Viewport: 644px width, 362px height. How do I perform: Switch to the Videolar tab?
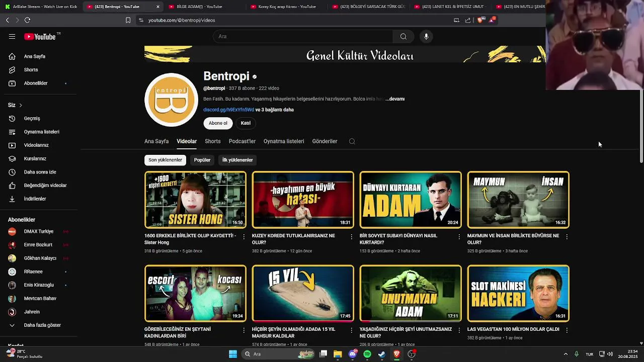(187, 141)
